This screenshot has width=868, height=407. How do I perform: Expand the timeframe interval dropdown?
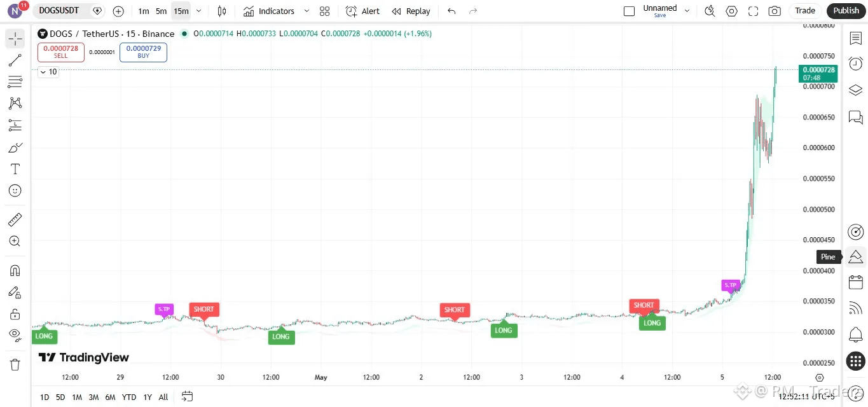point(199,11)
